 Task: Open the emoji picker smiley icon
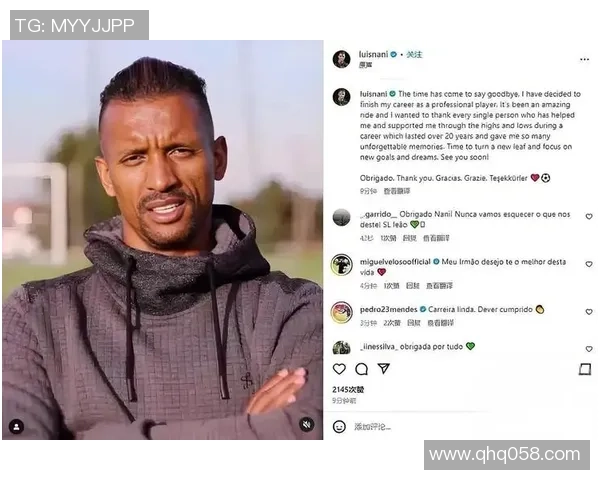click(x=339, y=426)
